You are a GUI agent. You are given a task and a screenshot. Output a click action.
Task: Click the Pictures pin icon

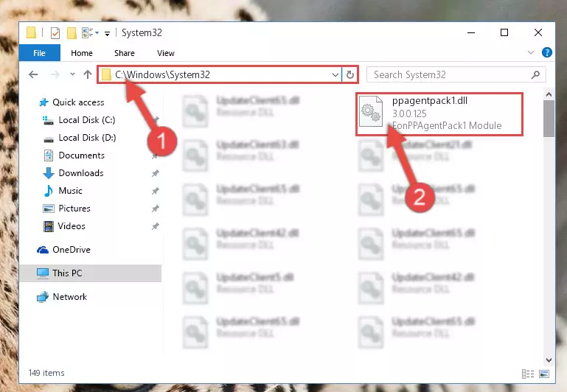(155, 209)
